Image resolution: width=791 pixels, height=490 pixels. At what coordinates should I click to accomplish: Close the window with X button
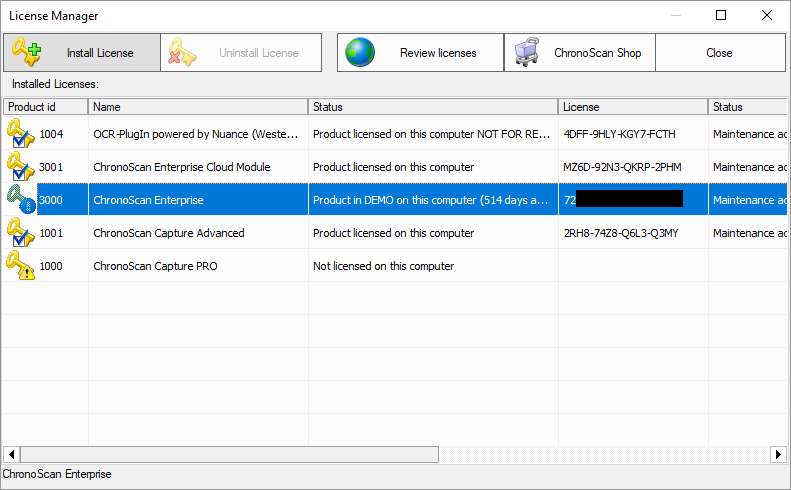click(767, 15)
